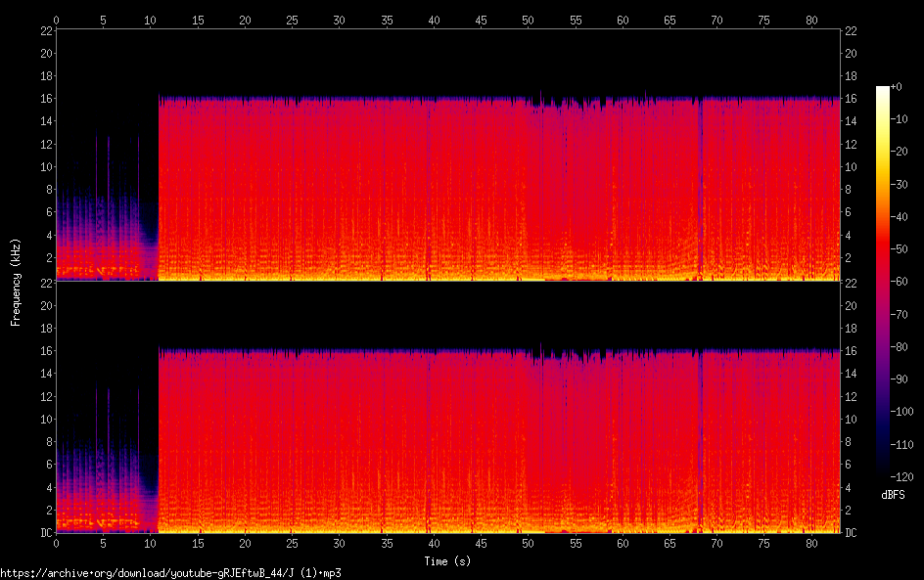The image size is (924, 580).
Task: Click the 25 second mark on top time axis
Action: point(292,20)
